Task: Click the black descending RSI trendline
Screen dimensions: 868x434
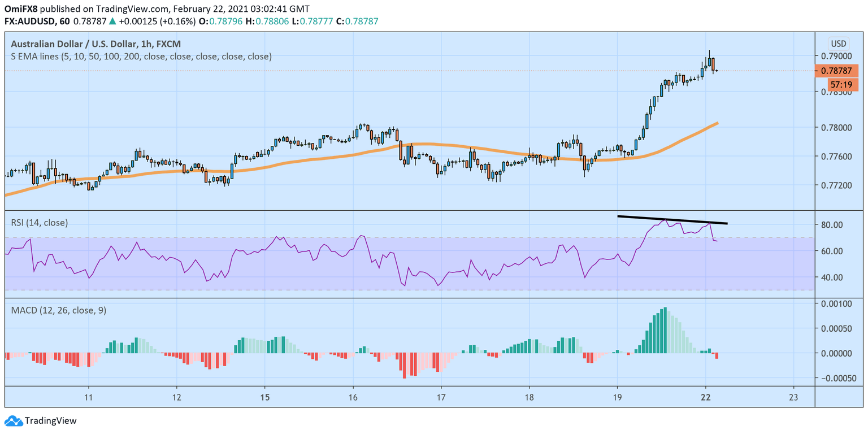Action: [672, 219]
